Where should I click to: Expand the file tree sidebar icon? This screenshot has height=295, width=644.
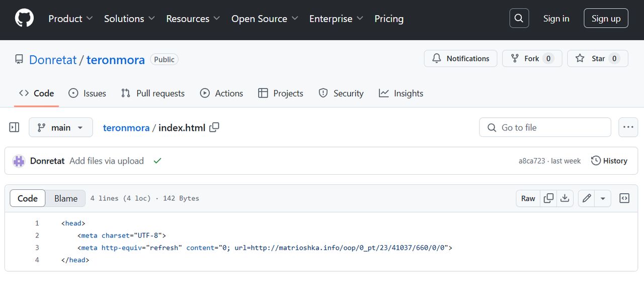15,127
